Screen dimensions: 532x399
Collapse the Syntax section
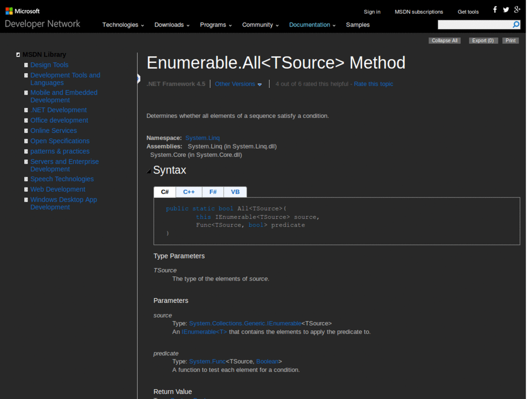(x=149, y=170)
